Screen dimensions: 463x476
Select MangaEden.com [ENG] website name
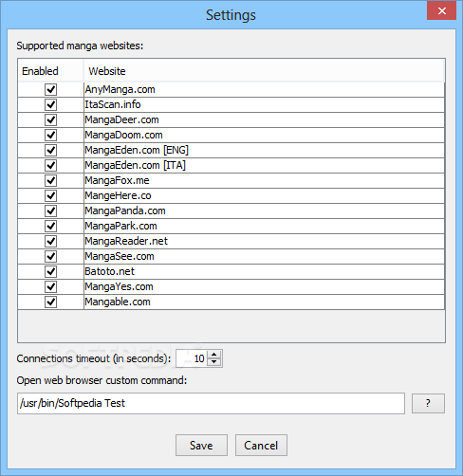coord(137,150)
